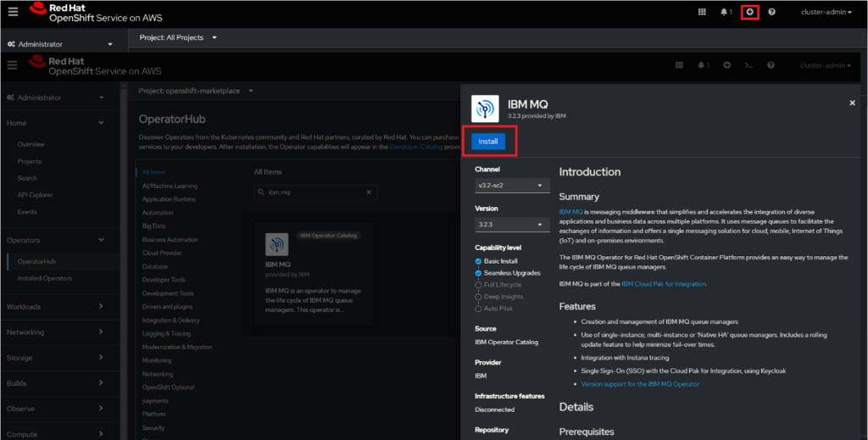
Task: Filter by 'Integration & Delivery' category
Action: 171,320
